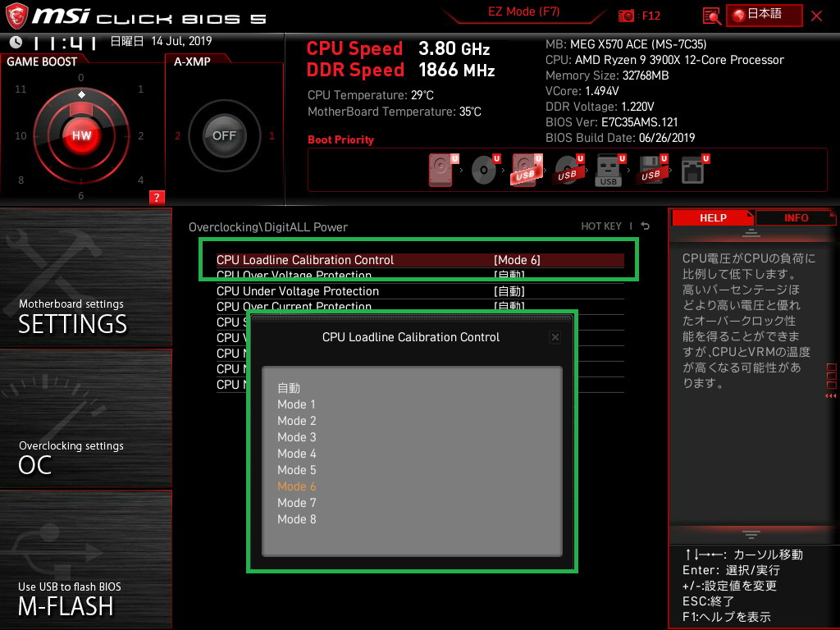
Task: Open OC Overclocking settings section
Action: point(85,419)
